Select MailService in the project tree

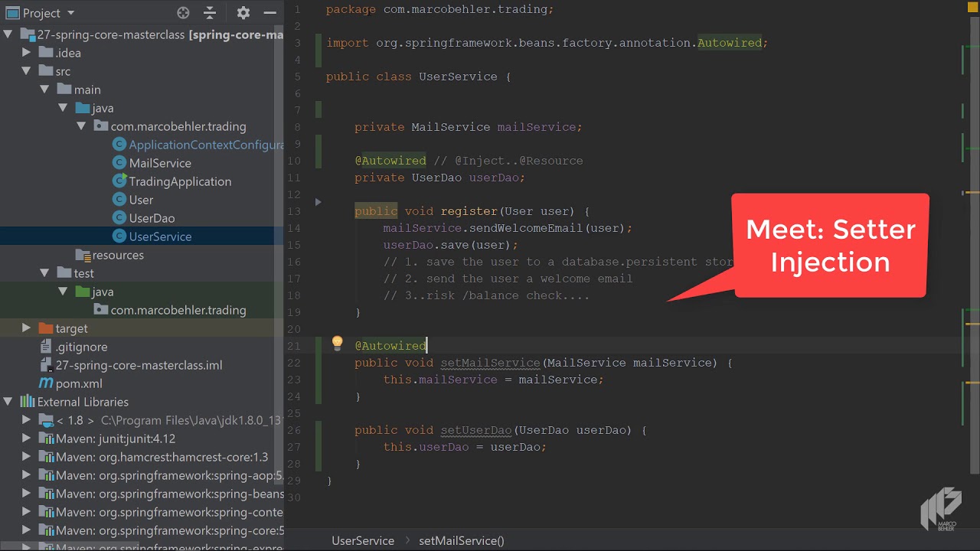(x=160, y=163)
